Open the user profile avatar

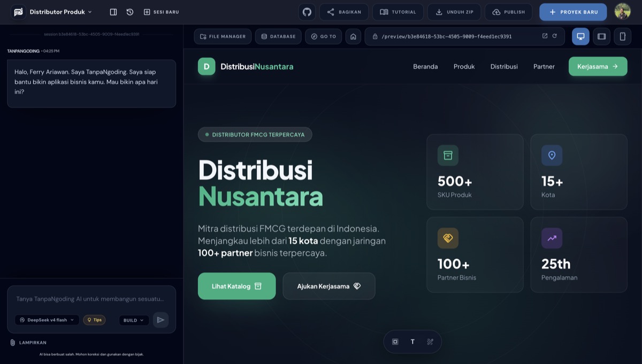[622, 11]
